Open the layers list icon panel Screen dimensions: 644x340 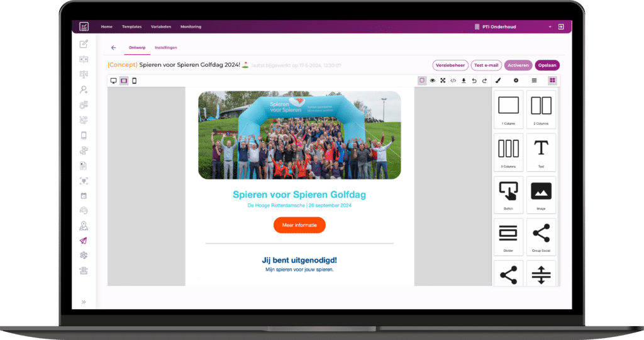click(535, 81)
